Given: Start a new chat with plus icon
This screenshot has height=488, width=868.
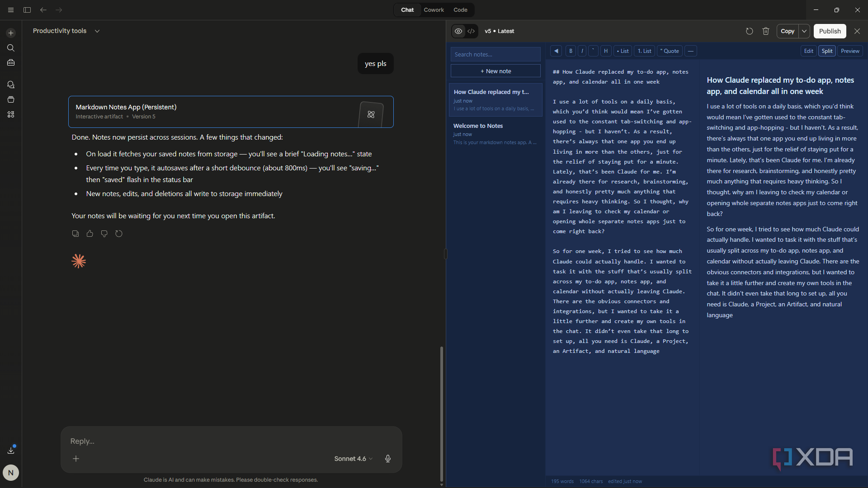Looking at the screenshot, I should [x=11, y=33].
